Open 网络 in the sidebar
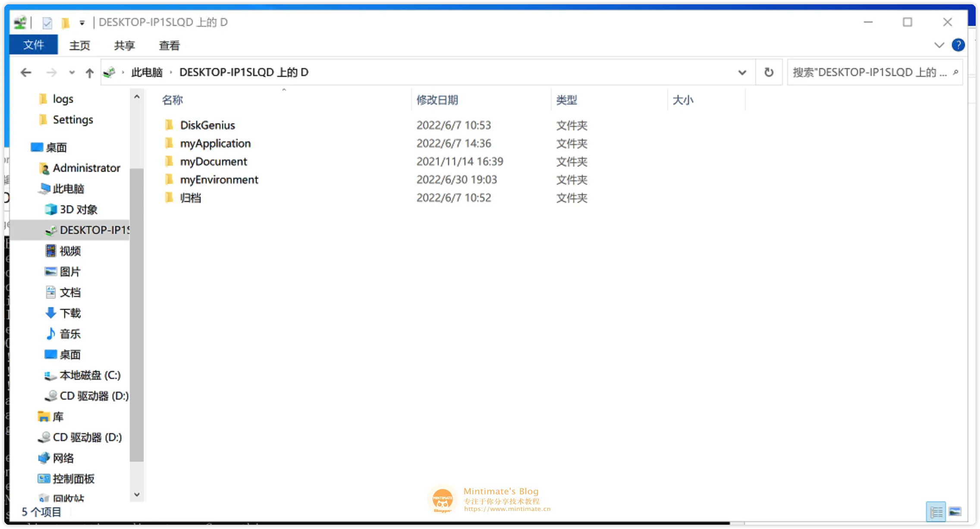980x529 pixels. (64, 458)
